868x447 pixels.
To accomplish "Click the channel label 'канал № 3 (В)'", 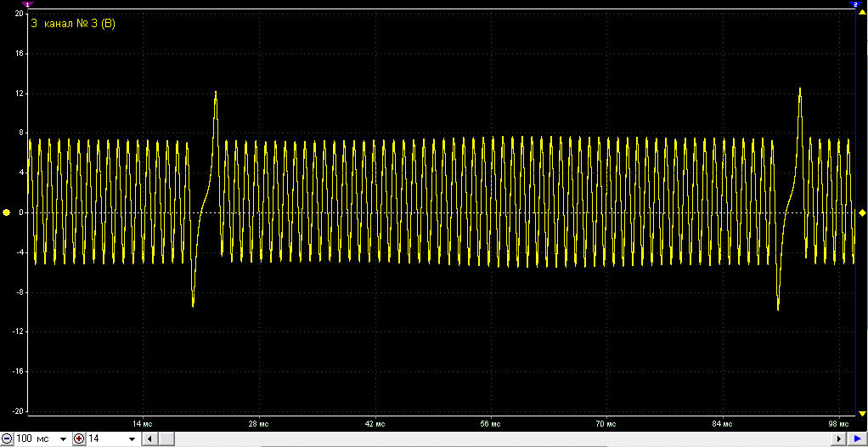I will click(79, 24).
